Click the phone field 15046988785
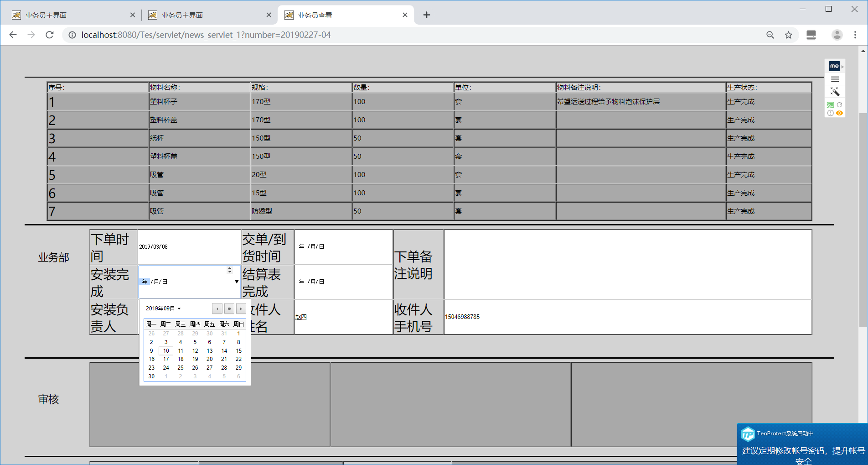Screen dimensions: 868x465 click(628, 317)
